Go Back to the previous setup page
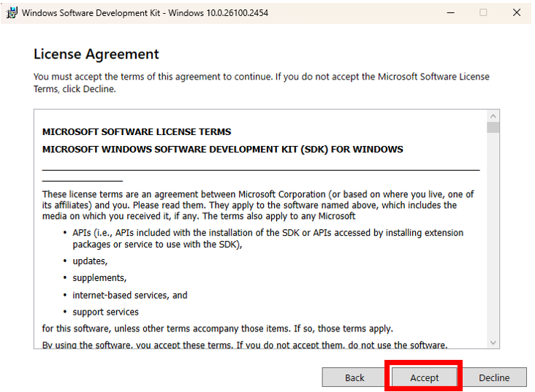Image resolution: width=535 pixels, height=392 pixels. 354,377
